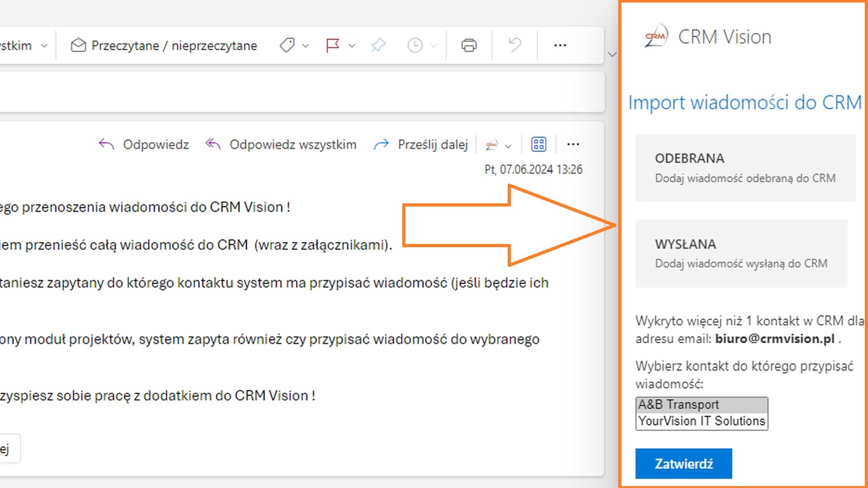The height and width of the screenshot is (488, 868).
Task: Open the dropdown arrow next to 'stkim'
Action: [x=44, y=46]
